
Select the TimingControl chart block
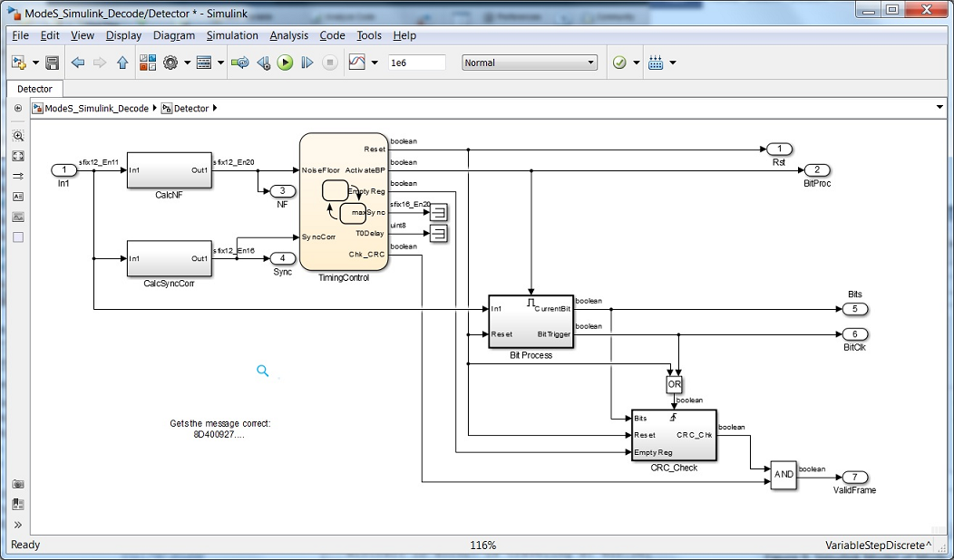pyautogui.click(x=344, y=202)
